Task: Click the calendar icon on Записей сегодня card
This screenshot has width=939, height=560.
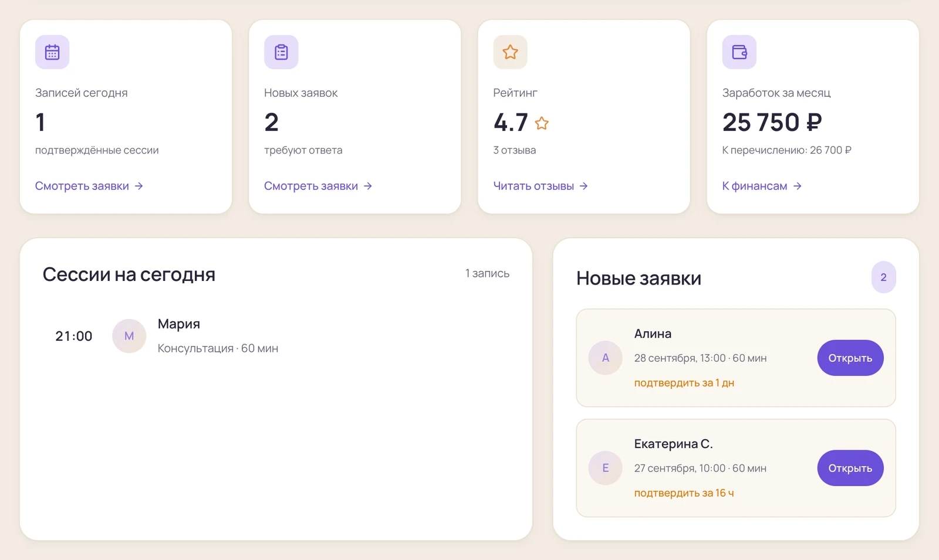Action: coord(52,52)
